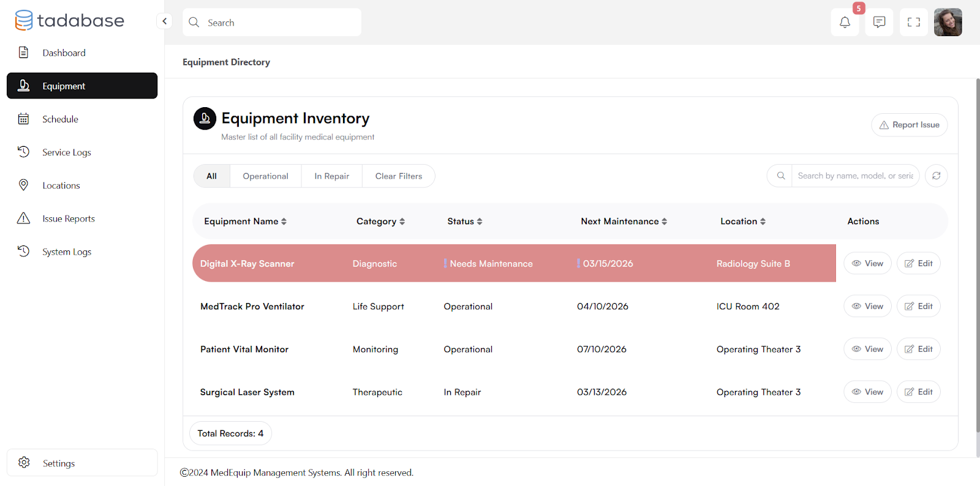Viewport: 980px width, 486px height.
Task: Open Issue Reports from the sidebar
Action: [68, 219]
